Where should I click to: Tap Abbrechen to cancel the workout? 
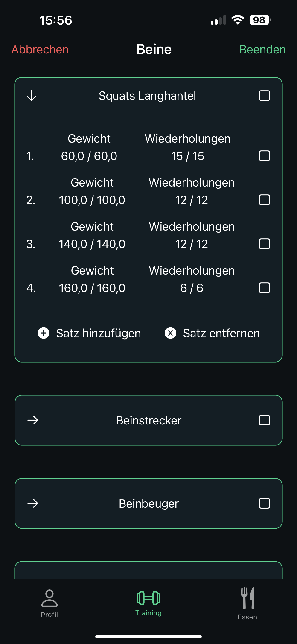click(40, 49)
